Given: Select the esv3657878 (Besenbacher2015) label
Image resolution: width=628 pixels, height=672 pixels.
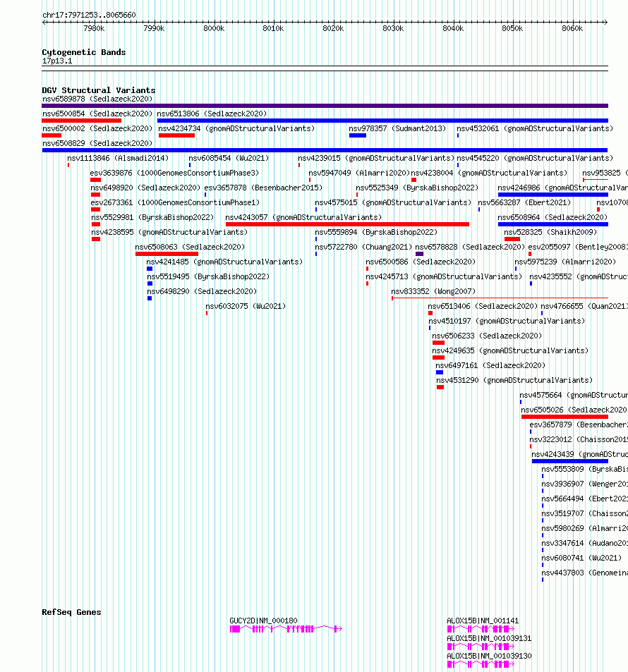Looking at the screenshot, I should coord(263,188).
